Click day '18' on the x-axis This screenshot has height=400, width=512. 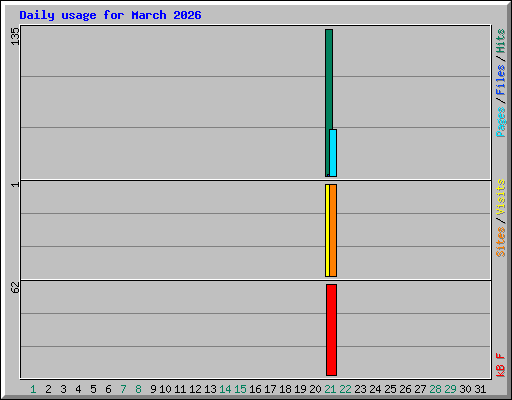[285, 389]
